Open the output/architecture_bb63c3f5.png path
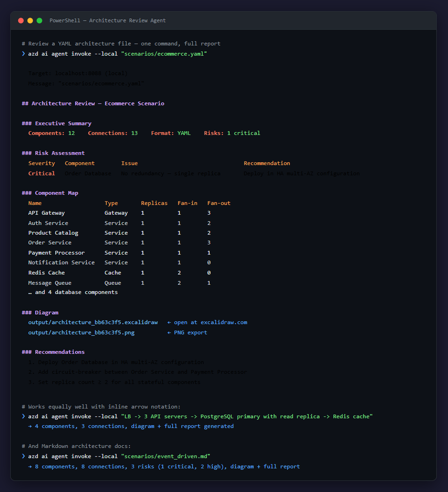This screenshot has height=492, width=448. 82,332
